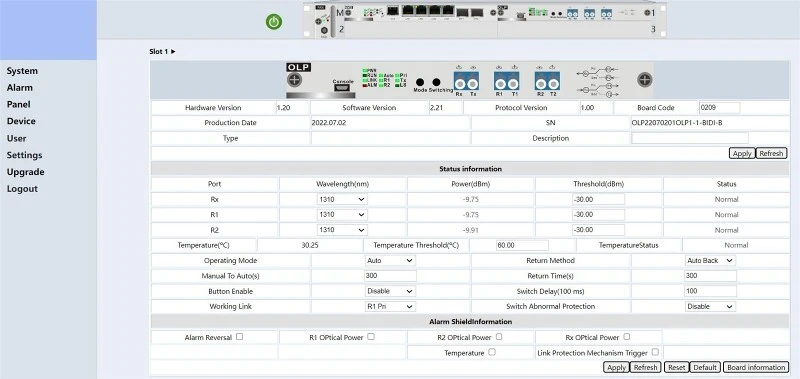Click Apply below the Description row

click(x=742, y=154)
